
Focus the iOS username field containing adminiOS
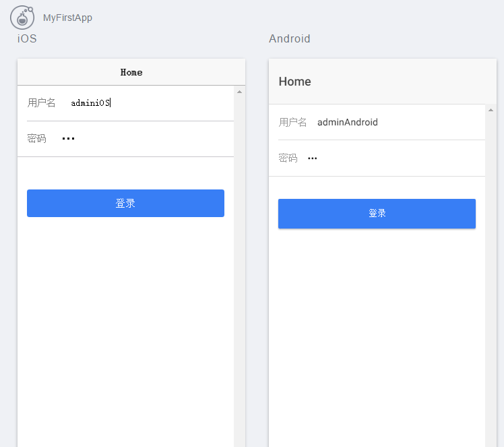148,103
